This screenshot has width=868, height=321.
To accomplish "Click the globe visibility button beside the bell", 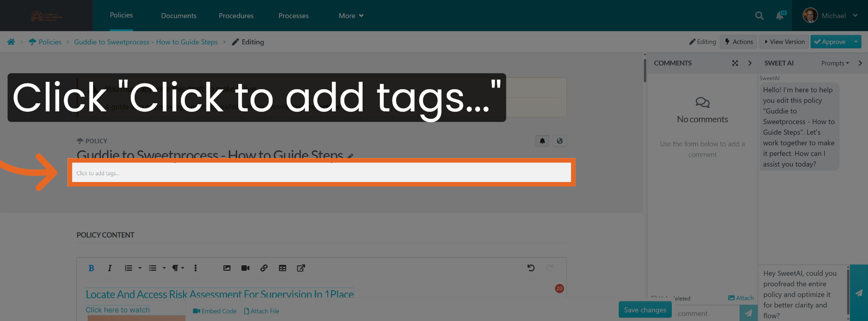I will click(x=560, y=141).
